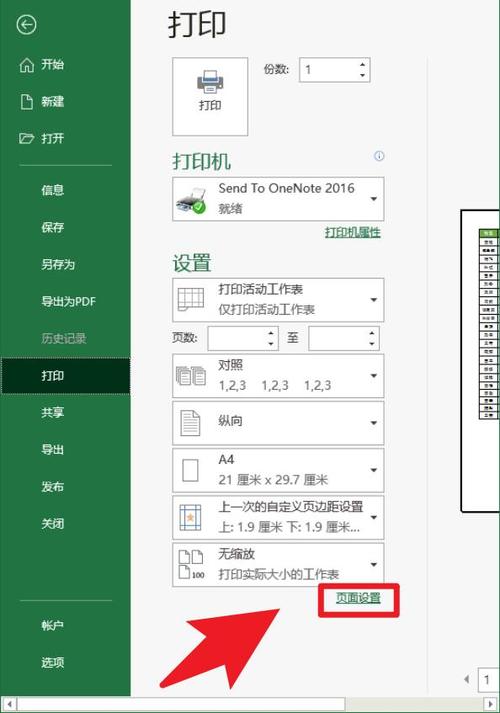Click the printer info icon
500x713 pixels.
pyautogui.click(x=379, y=156)
